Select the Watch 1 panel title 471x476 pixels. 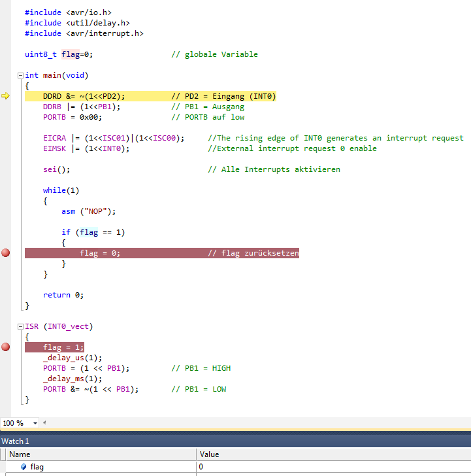(16, 441)
